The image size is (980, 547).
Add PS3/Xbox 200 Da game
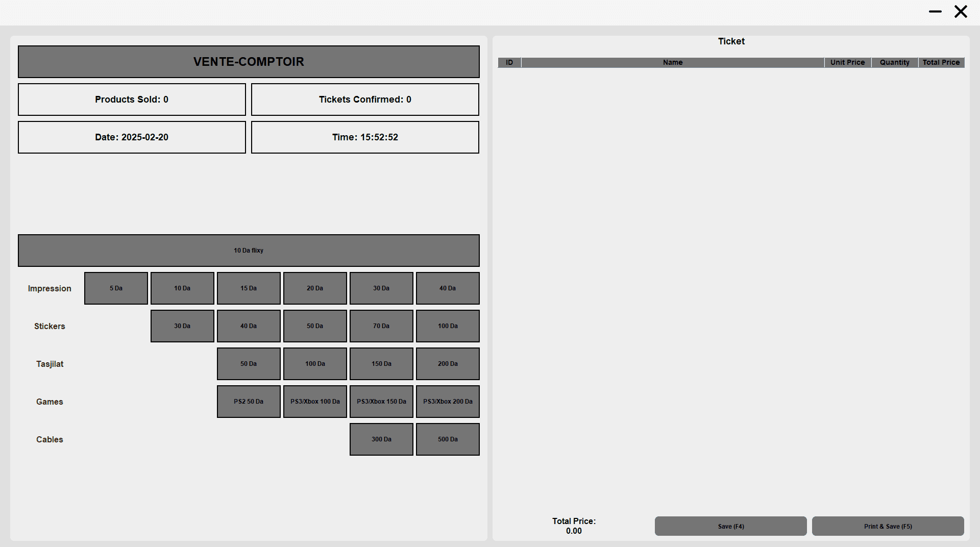(448, 402)
